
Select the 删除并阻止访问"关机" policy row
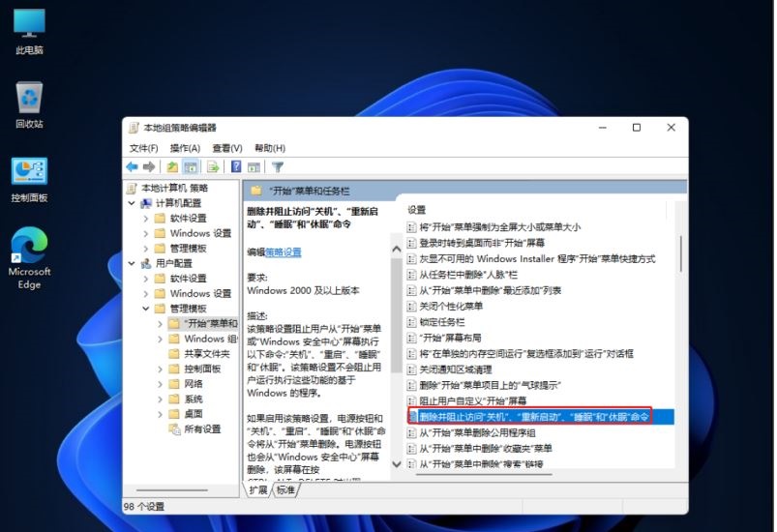coord(540,417)
